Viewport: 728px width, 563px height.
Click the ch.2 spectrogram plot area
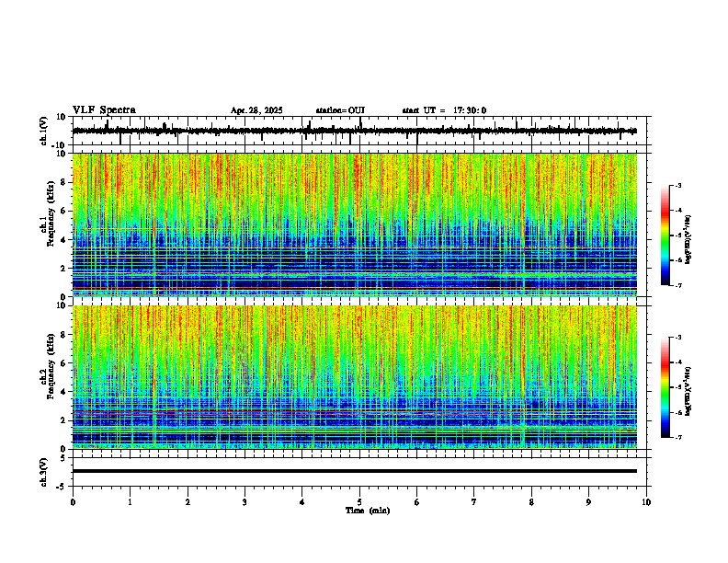click(x=355, y=377)
